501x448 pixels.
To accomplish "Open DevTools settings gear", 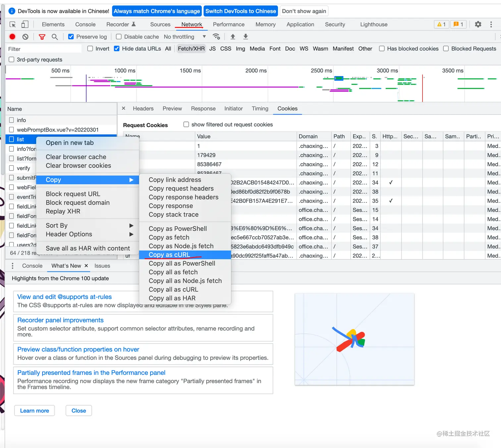I will point(478,24).
